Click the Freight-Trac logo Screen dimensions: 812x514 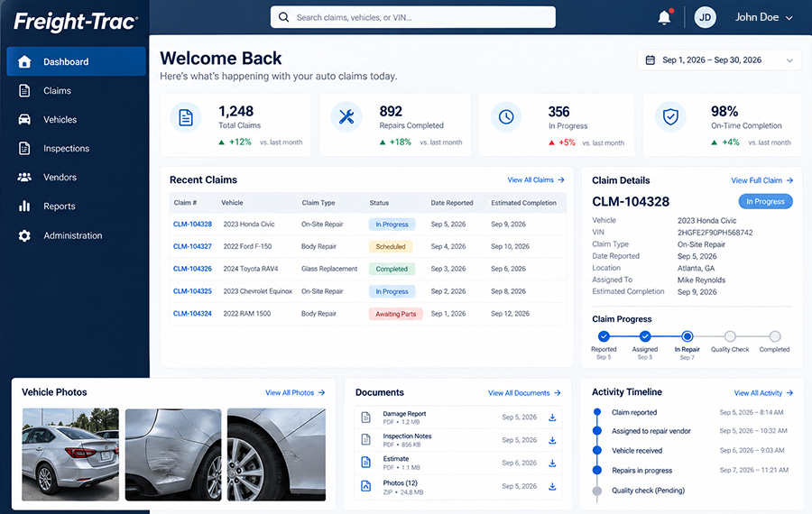[76, 22]
